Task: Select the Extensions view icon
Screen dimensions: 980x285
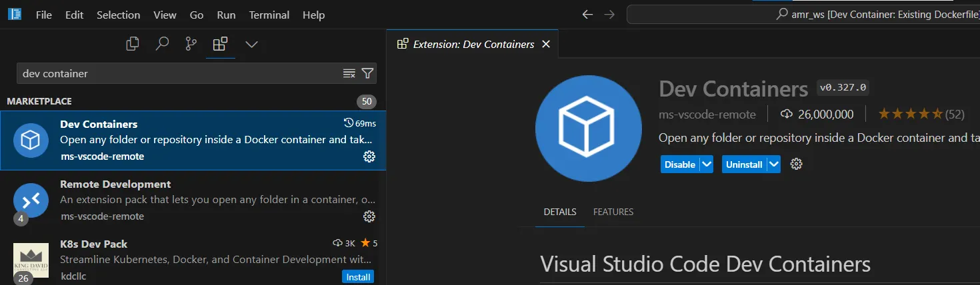Action: click(220, 45)
